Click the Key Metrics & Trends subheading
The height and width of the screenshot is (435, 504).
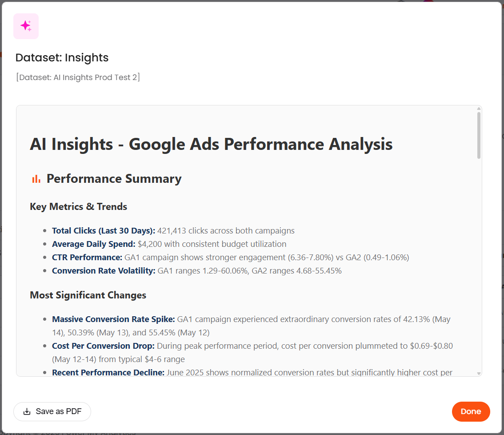78,206
